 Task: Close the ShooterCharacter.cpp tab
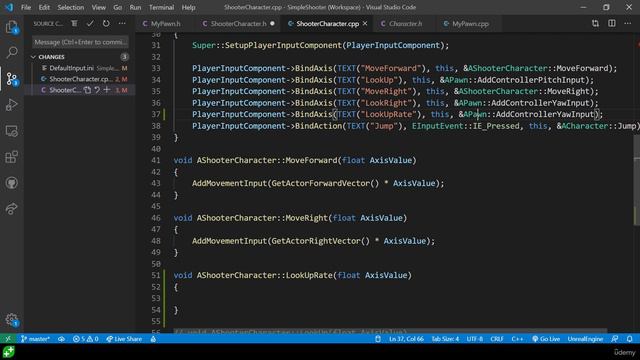pyautogui.click(x=365, y=24)
